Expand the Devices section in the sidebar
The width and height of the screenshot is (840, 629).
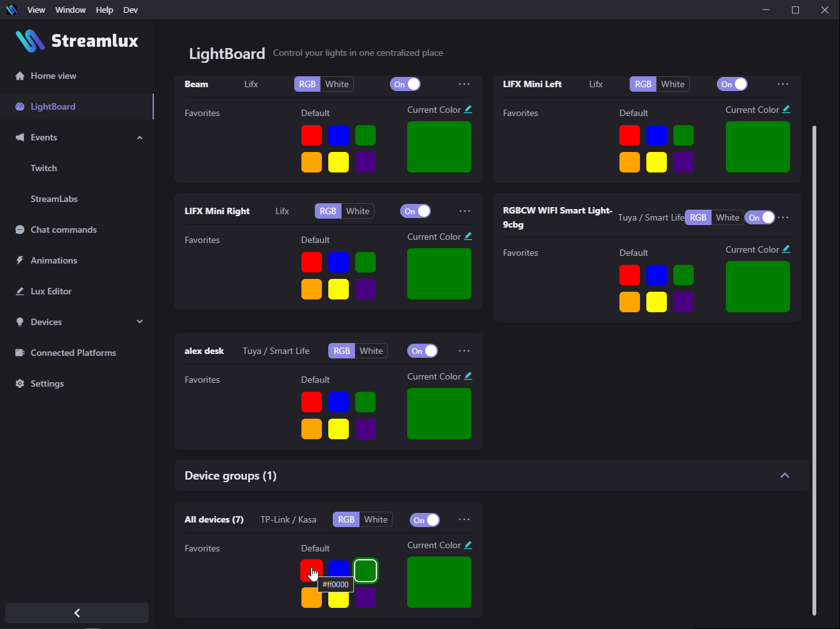point(140,321)
